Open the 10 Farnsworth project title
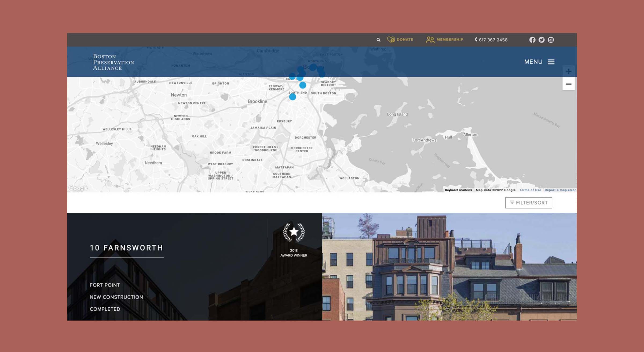 tap(126, 248)
